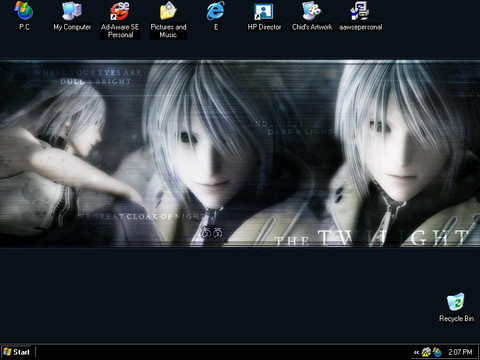Click the warning-triangle network tray icon
This screenshot has height=360, width=480.
point(426,352)
